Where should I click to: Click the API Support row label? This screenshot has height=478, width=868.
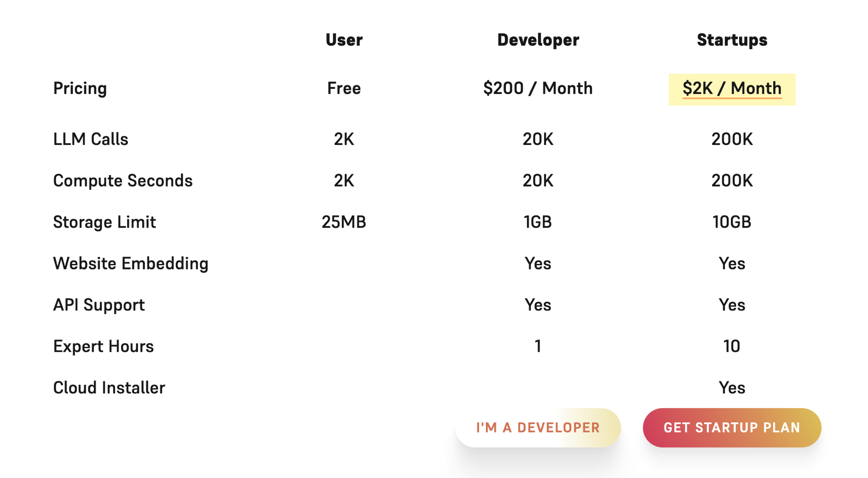coord(99,305)
